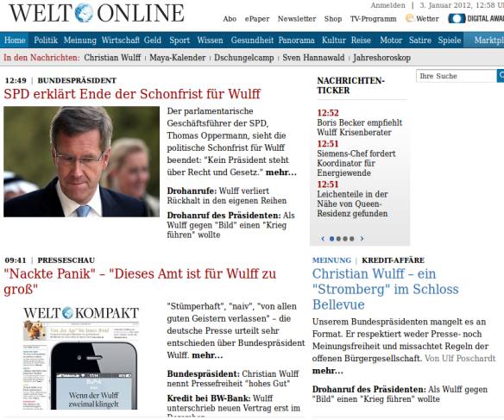Open headline Christian Wulff ein Stromberg

pyautogui.click(x=386, y=289)
